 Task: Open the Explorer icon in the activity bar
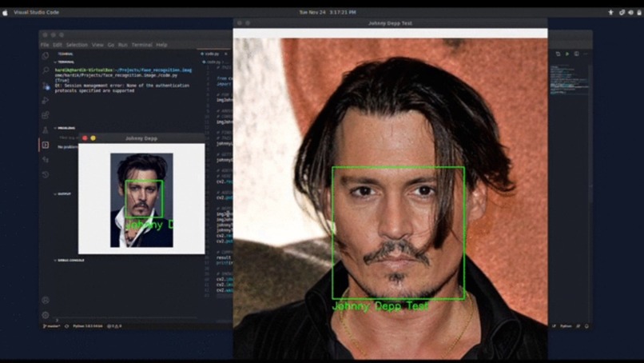pyautogui.click(x=46, y=56)
